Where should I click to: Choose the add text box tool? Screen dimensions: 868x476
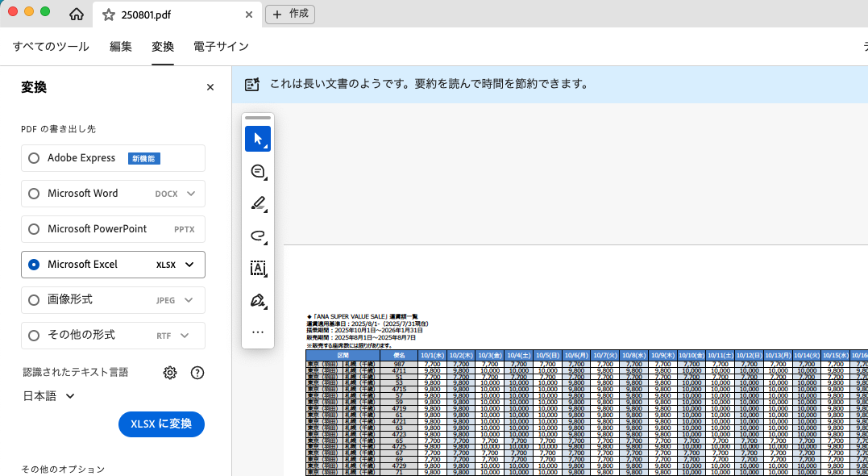point(258,268)
